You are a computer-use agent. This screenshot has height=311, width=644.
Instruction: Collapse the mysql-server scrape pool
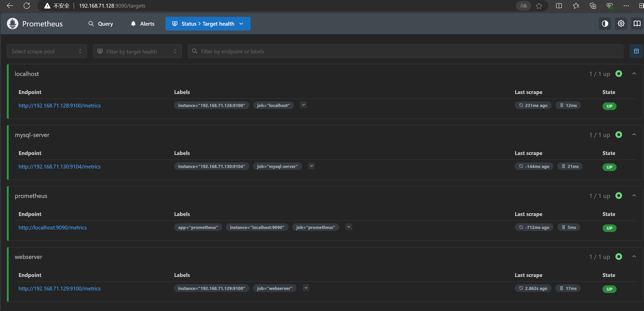pyautogui.click(x=634, y=135)
